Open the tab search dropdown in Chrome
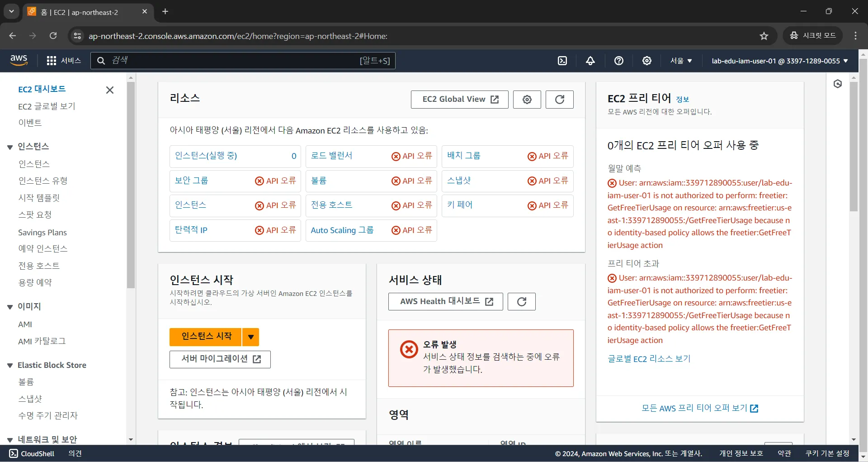Viewport: 868px width, 462px height. 11,12
